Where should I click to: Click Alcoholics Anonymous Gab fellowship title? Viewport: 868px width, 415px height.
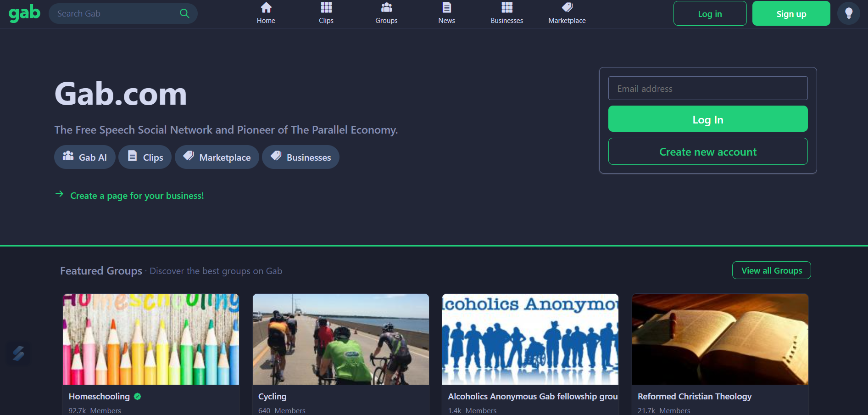pos(533,396)
